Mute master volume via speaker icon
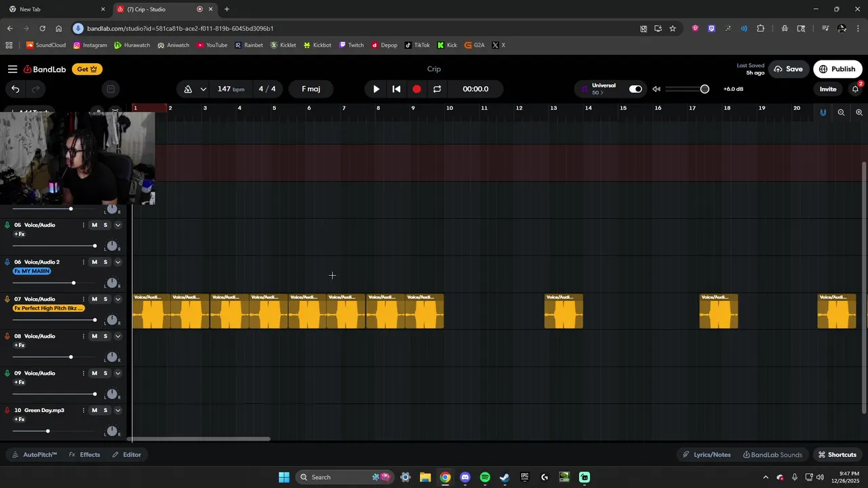Viewport: 868px width, 488px height. pyautogui.click(x=656, y=89)
